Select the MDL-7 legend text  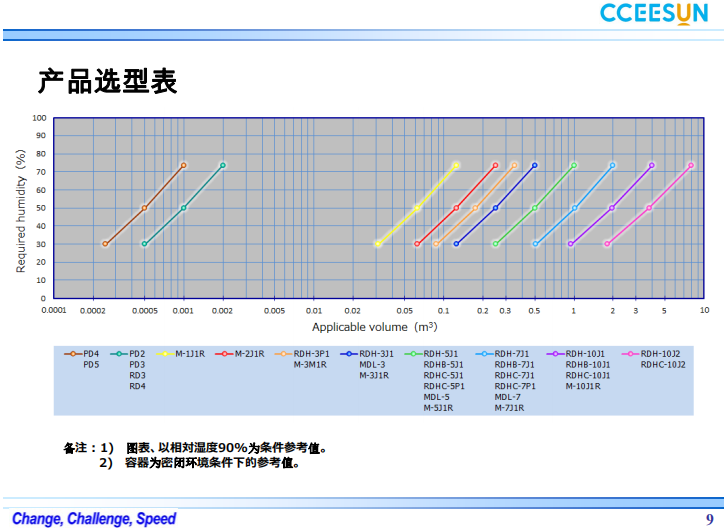tap(507, 397)
